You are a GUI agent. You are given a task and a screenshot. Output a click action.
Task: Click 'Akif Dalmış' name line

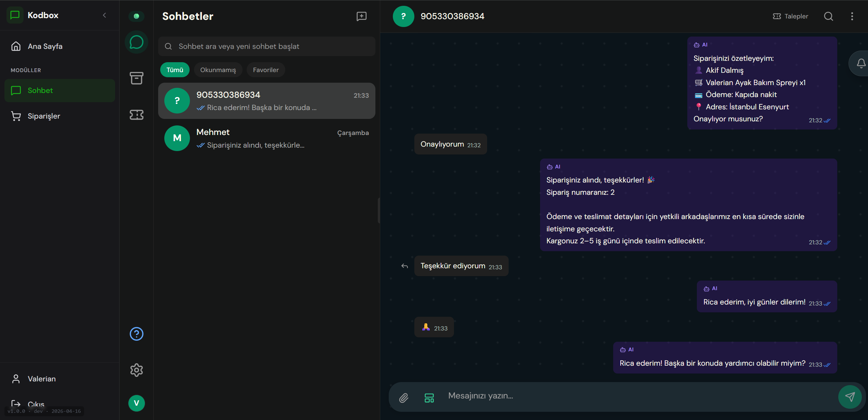pyautogui.click(x=719, y=70)
